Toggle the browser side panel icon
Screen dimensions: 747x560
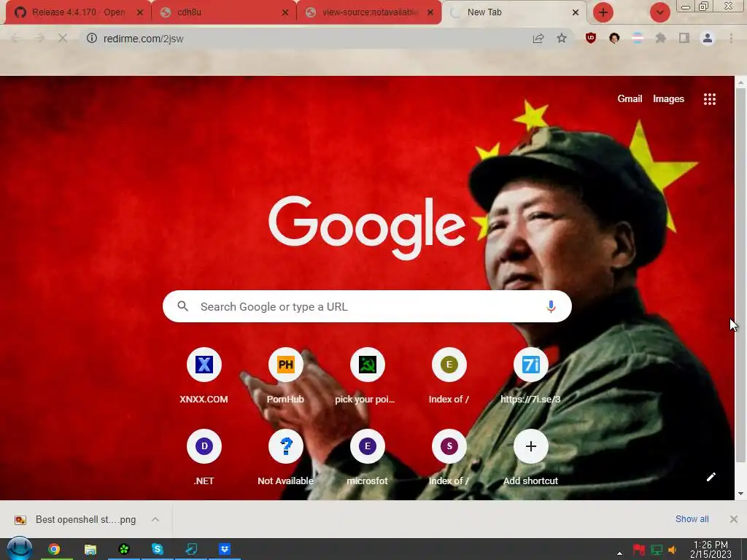coord(684,38)
